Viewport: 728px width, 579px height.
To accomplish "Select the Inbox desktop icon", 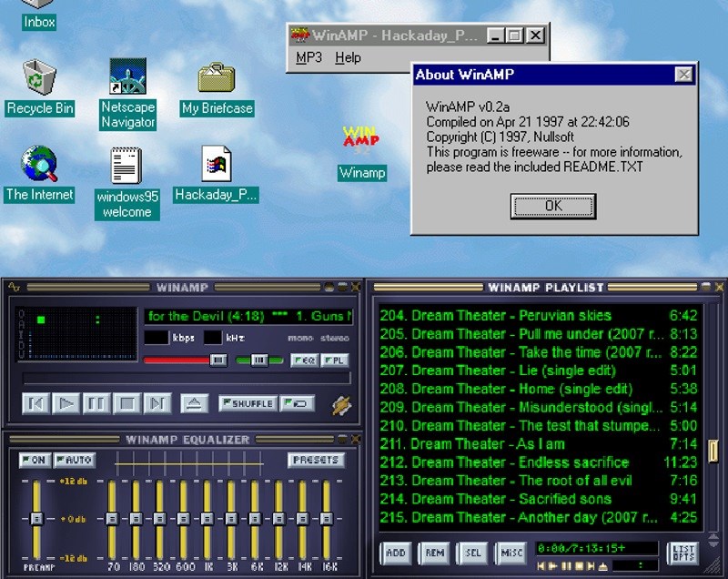I will click(39, 15).
